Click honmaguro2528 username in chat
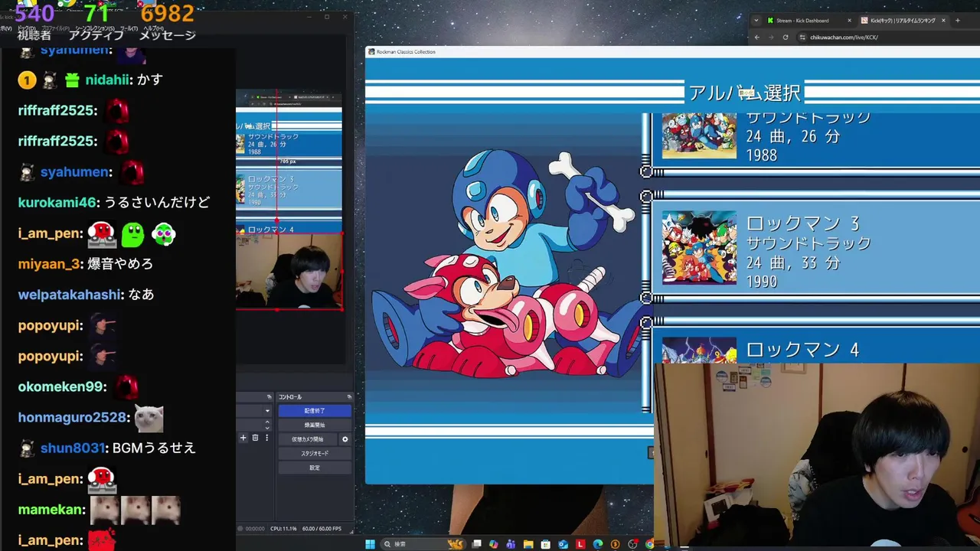Screen dimensions: 980x551 pos(72,417)
